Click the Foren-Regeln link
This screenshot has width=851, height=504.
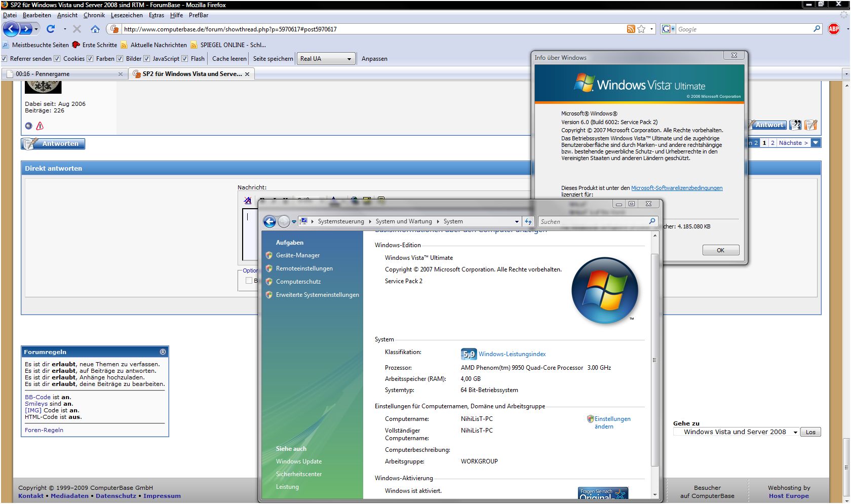tap(44, 430)
